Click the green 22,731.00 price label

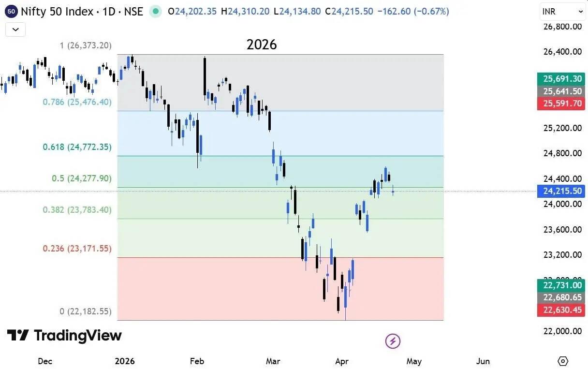[561, 285]
